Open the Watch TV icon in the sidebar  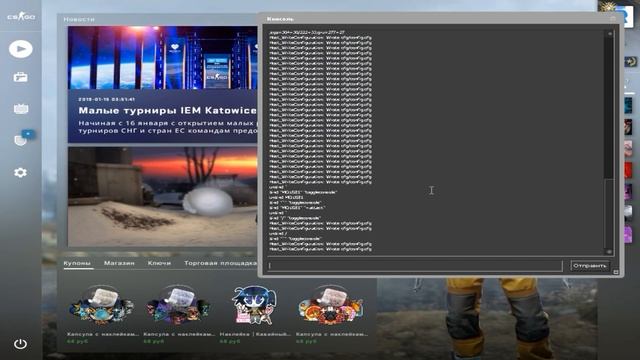(x=20, y=109)
